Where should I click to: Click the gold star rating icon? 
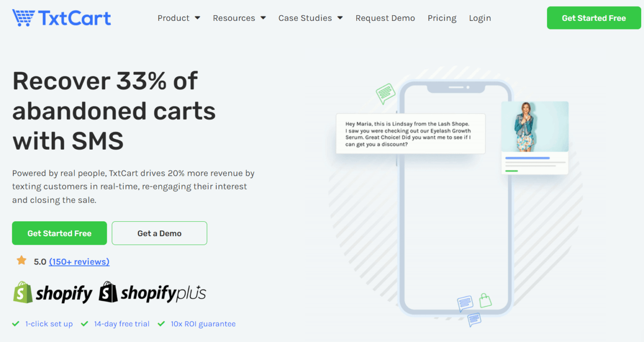coord(21,261)
